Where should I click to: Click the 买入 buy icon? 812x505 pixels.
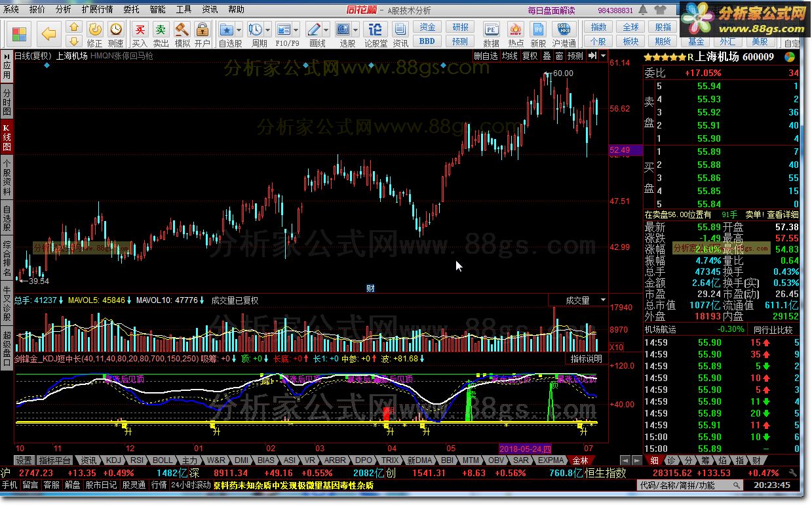[x=140, y=34]
